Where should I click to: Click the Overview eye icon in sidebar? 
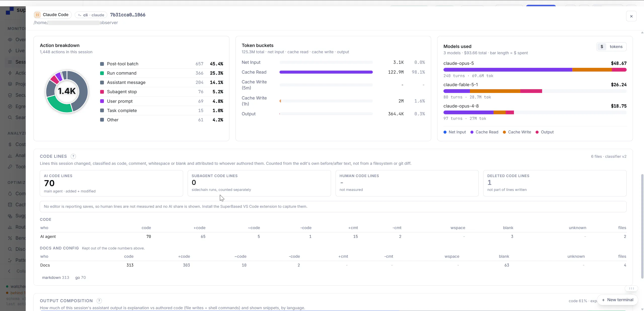(10, 40)
